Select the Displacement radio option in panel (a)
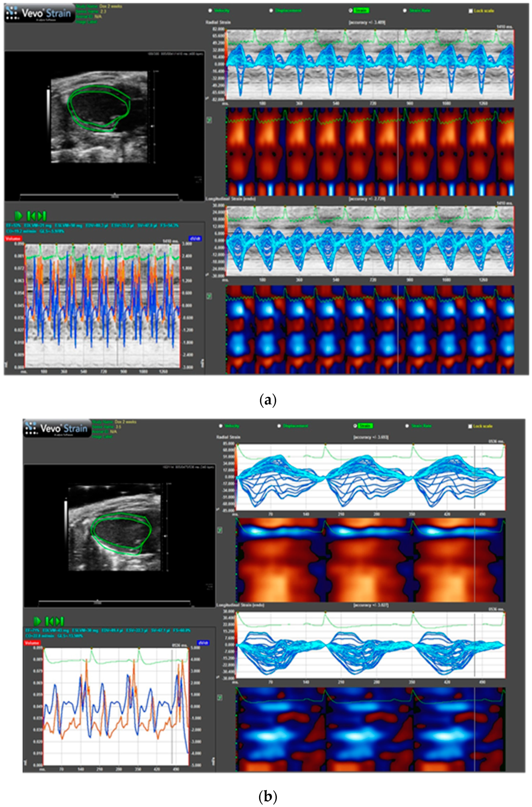 271,10
